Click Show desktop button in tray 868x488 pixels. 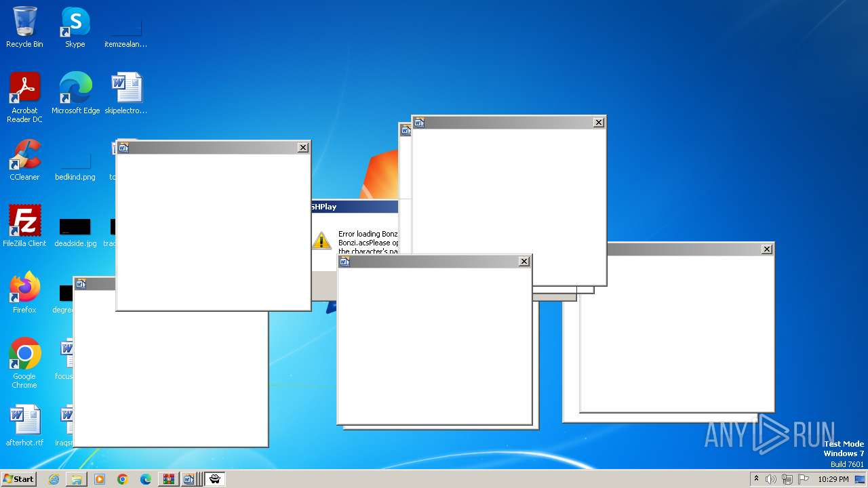click(x=860, y=479)
